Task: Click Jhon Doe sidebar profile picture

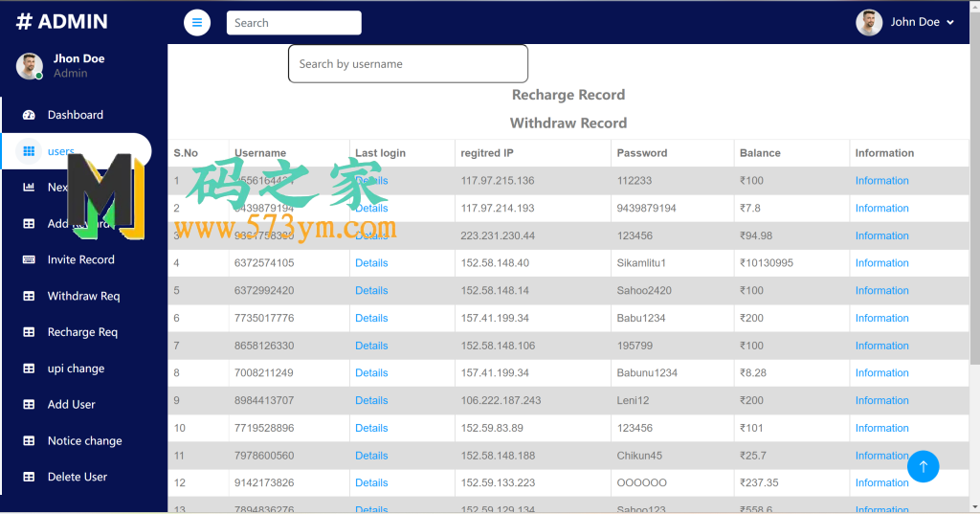Action: (x=30, y=66)
